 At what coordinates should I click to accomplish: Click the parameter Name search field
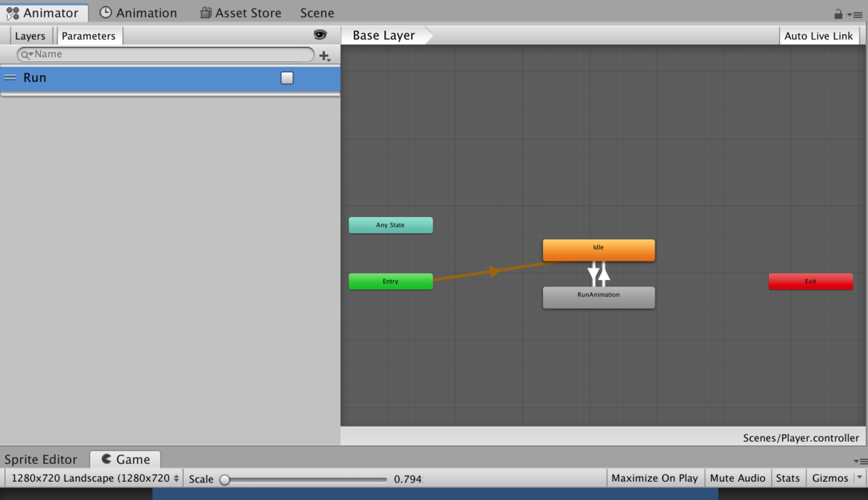166,54
